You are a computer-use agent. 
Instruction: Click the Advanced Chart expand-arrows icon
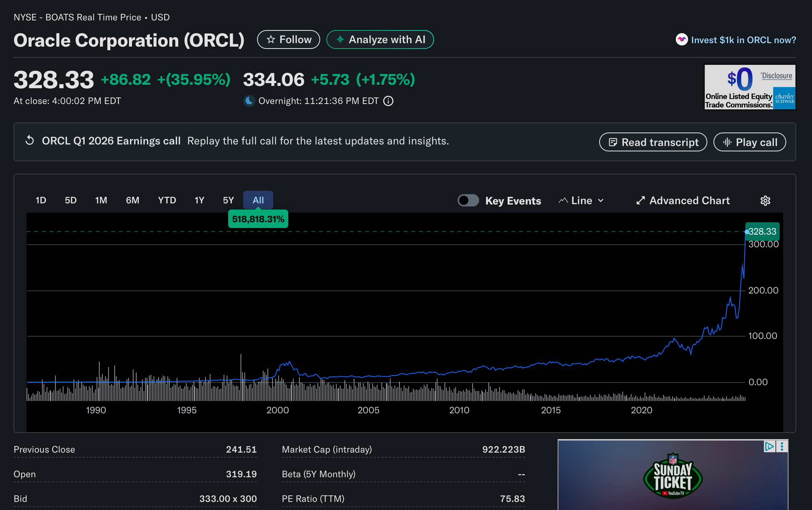(640, 201)
